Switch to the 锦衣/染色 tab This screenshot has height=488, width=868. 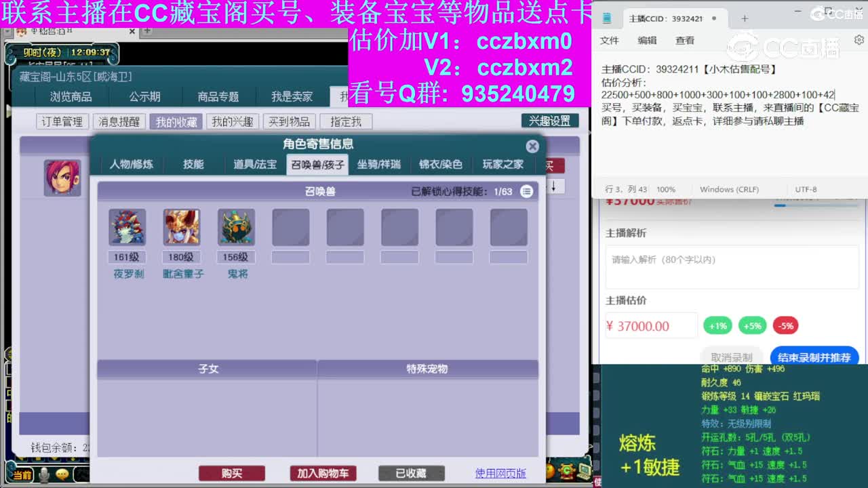441,164
